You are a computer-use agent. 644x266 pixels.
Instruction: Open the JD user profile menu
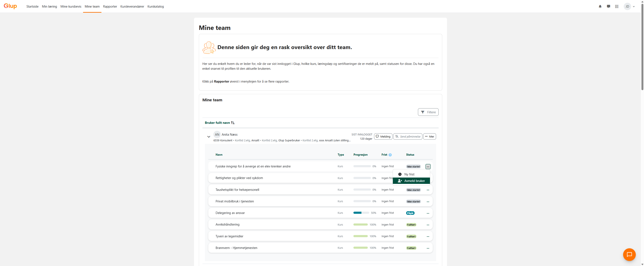(x=629, y=7)
